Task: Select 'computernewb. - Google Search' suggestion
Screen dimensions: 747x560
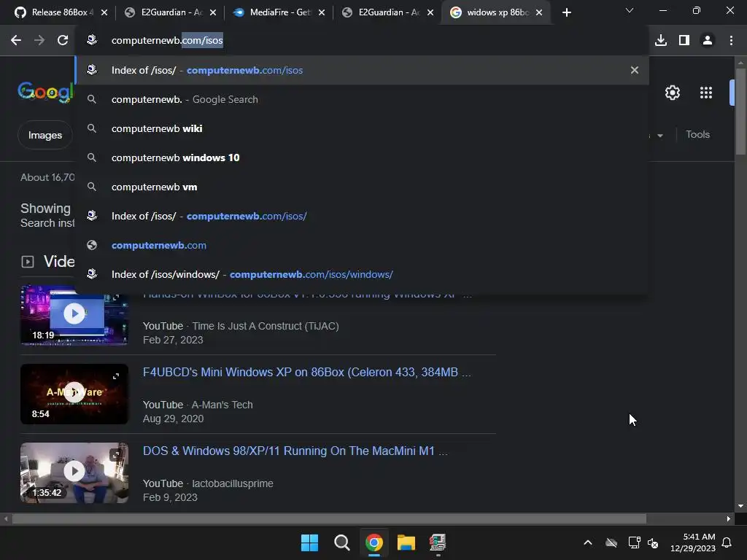Action: tap(362, 99)
